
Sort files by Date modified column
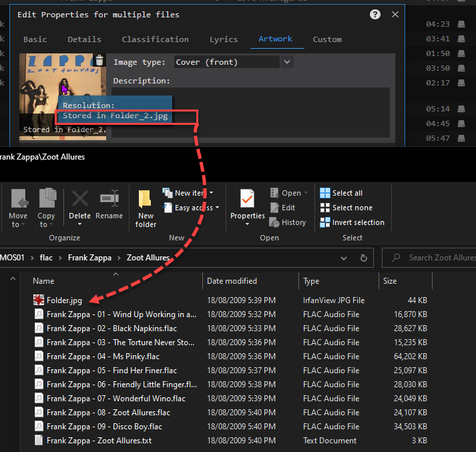232,281
